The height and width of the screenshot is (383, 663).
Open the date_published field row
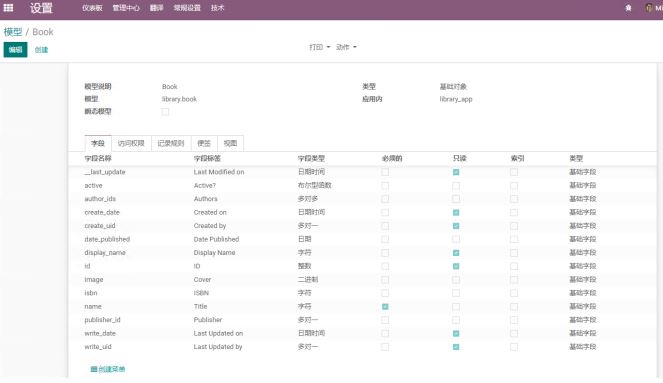(x=362, y=239)
